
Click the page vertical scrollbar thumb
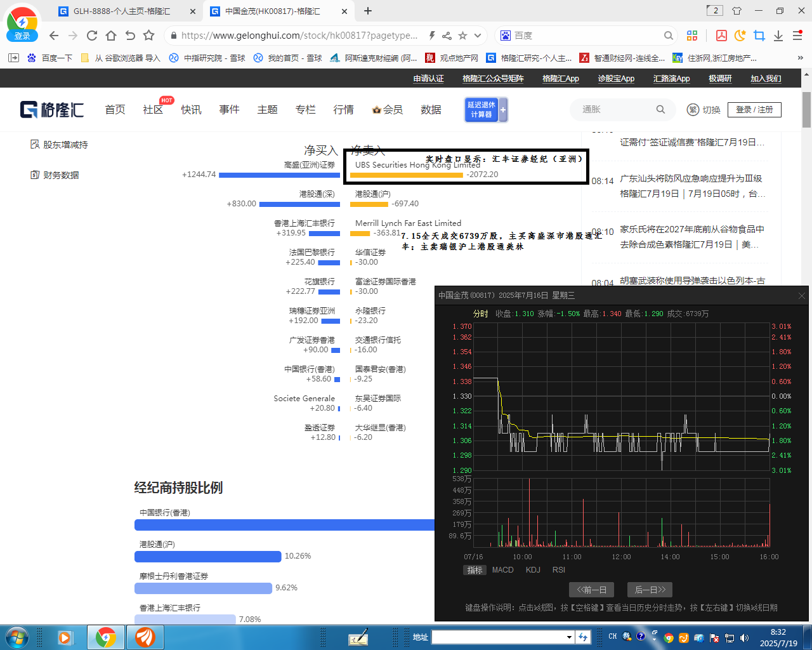coord(806,110)
